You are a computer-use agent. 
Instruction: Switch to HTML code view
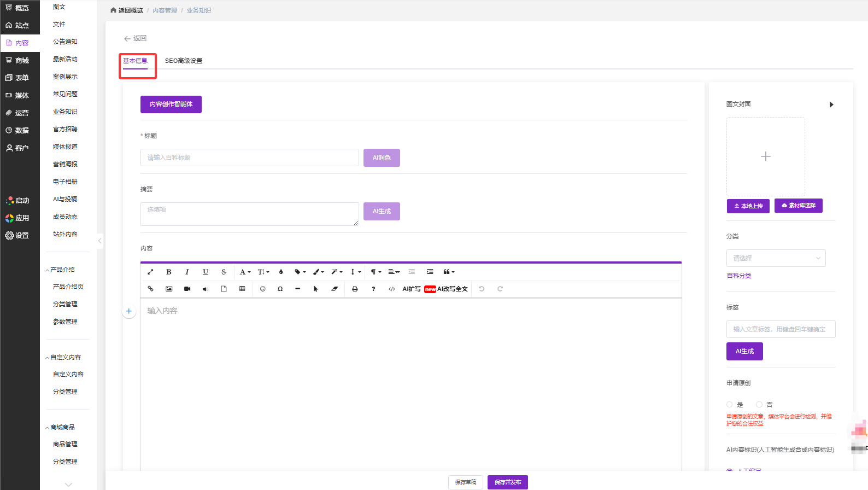pyautogui.click(x=392, y=289)
